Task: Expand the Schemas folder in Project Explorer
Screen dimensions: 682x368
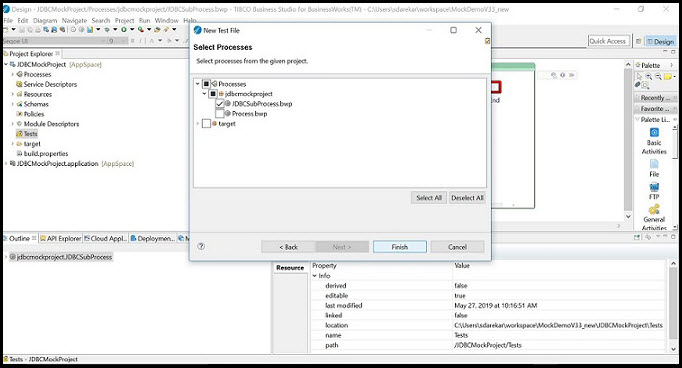Action: [x=12, y=104]
